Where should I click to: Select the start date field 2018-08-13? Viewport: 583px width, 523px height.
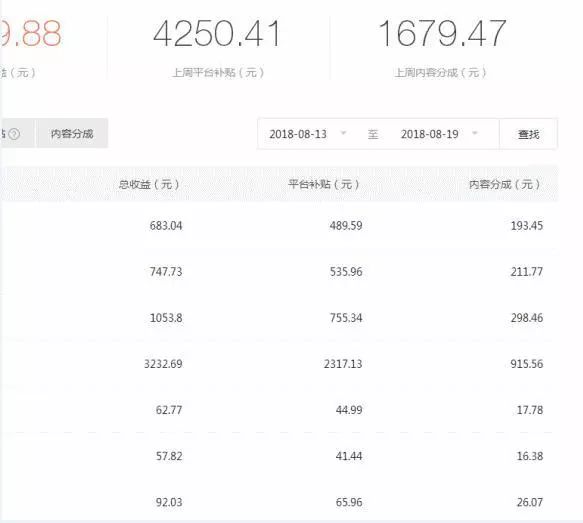point(298,134)
